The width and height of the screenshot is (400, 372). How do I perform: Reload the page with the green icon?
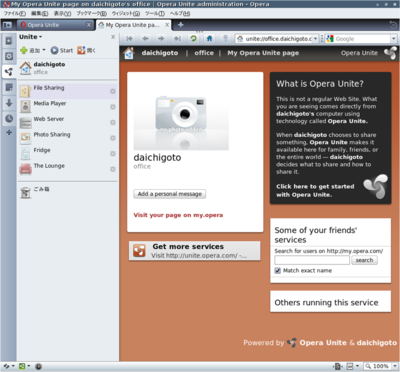pos(193,39)
